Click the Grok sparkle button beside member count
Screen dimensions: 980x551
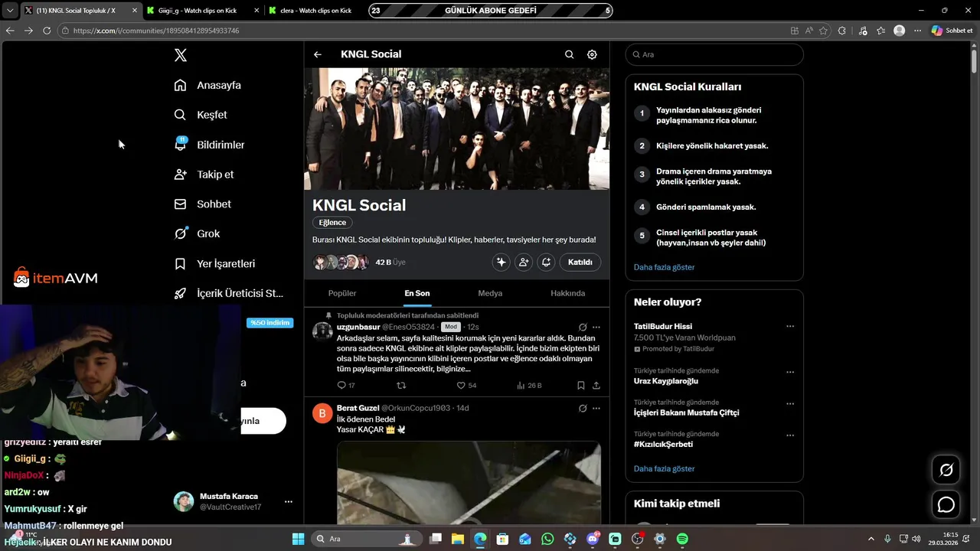(x=501, y=262)
